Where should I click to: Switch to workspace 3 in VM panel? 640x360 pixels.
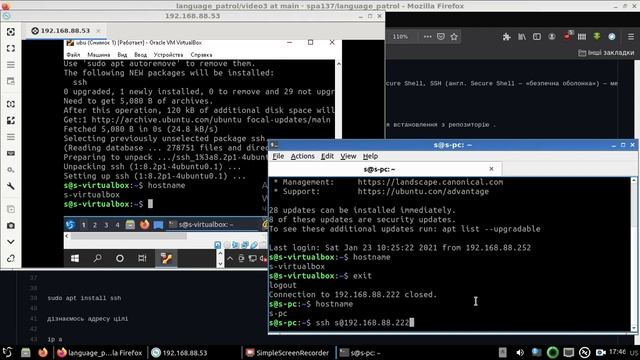pos(106,225)
